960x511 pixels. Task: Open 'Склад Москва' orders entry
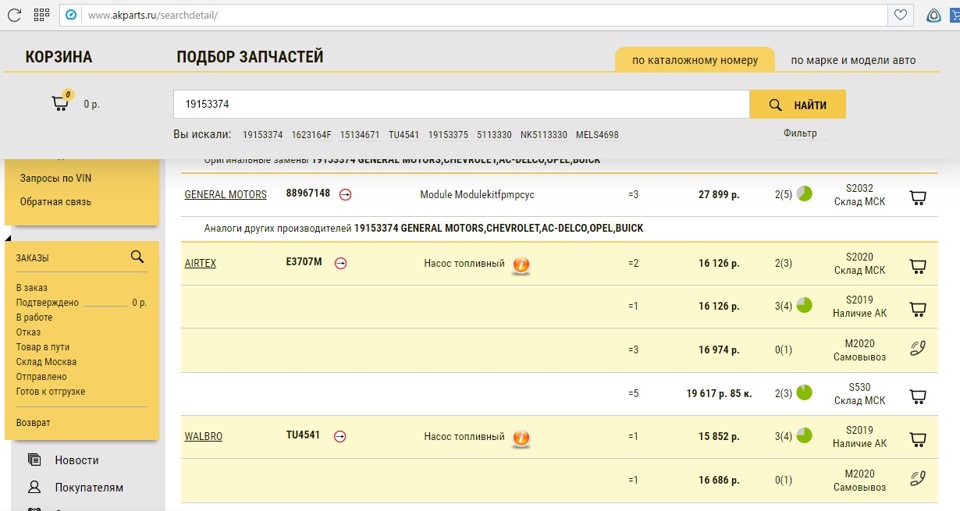(46, 362)
